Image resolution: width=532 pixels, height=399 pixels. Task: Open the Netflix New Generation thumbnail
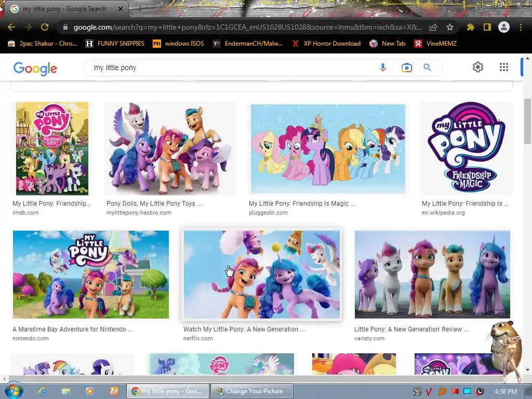tap(262, 274)
